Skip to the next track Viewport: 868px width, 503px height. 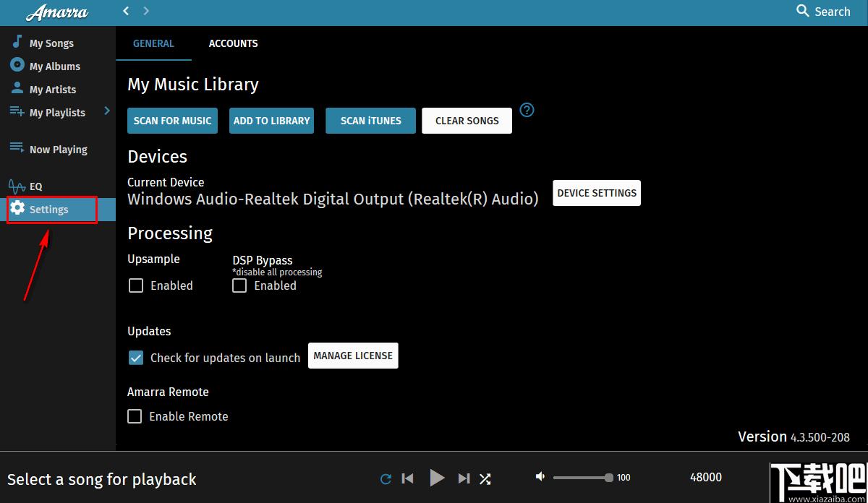coord(464,478)
